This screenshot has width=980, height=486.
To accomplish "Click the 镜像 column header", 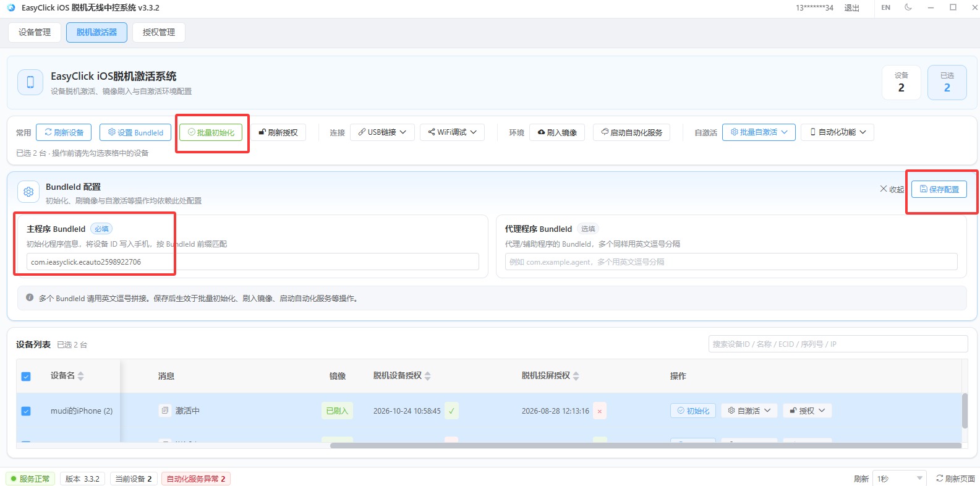I will pos(338,376).
